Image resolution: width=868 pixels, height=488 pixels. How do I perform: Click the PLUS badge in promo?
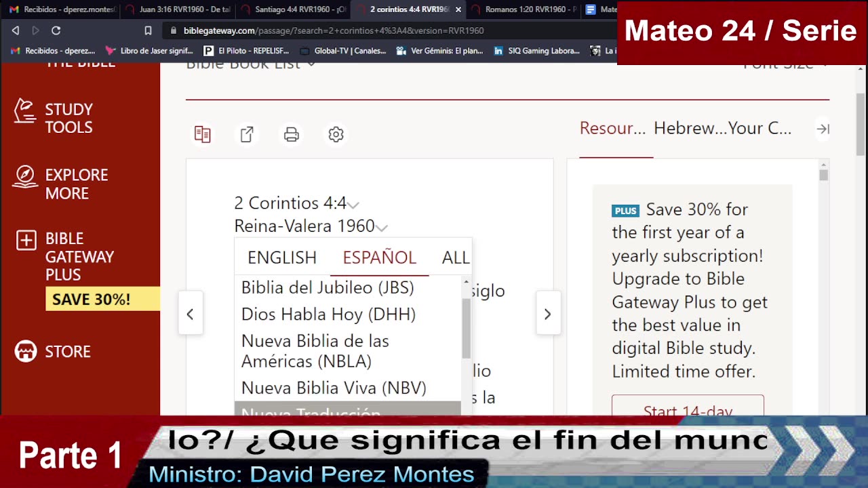click(x=625, y=211)
